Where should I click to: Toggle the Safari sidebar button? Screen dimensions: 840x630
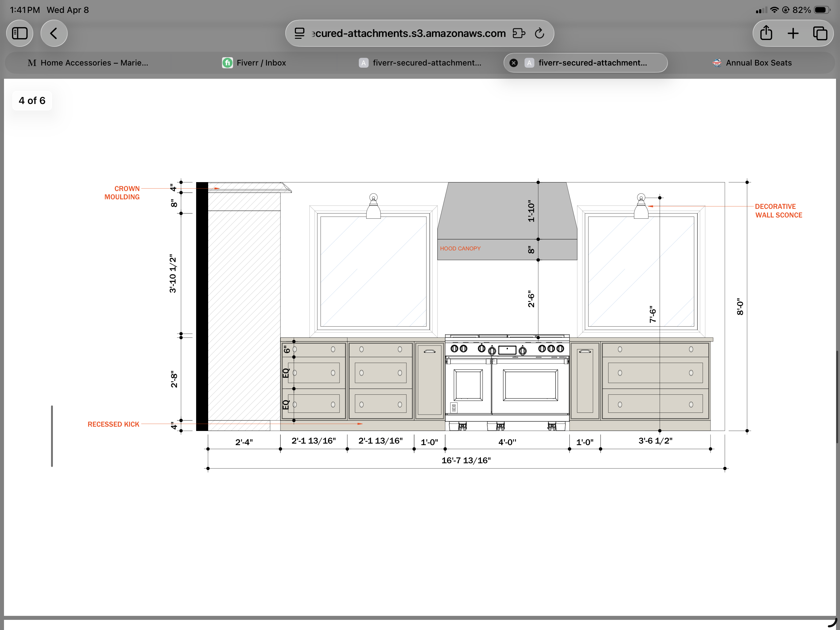[x=20, y=34]
